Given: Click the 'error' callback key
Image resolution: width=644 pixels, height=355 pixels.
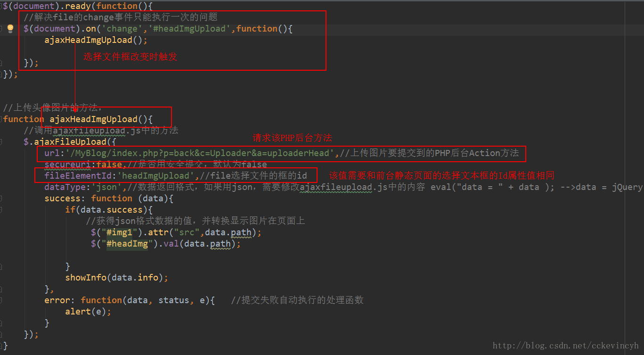Looking at the screenshot, I should point(57,300).
